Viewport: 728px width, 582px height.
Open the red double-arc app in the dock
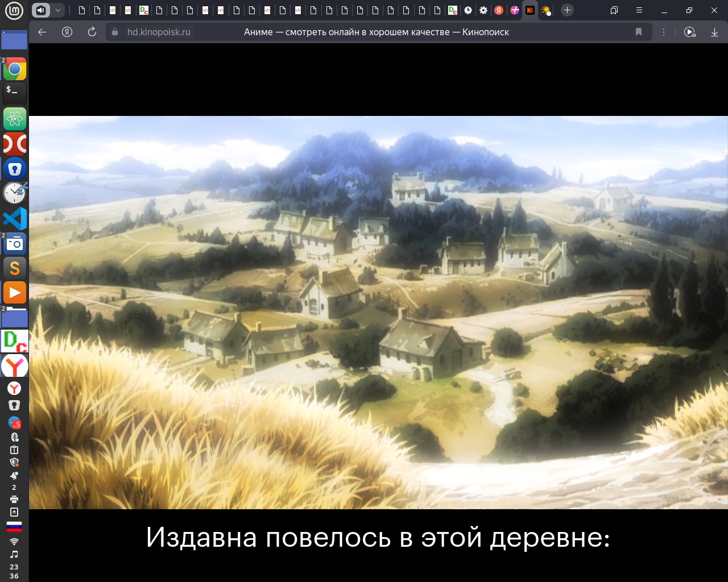coord(15,144)
